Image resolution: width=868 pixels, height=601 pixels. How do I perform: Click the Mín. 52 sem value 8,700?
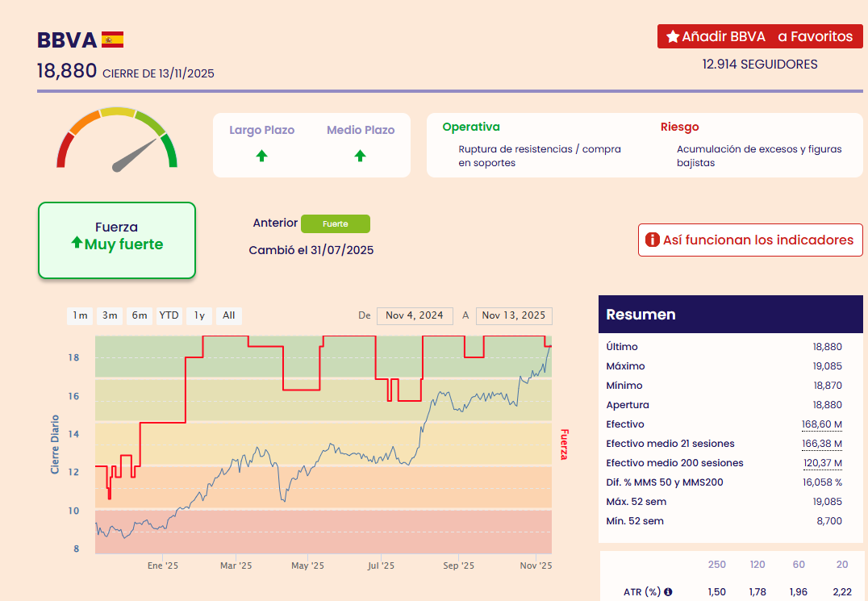point(829,521)
